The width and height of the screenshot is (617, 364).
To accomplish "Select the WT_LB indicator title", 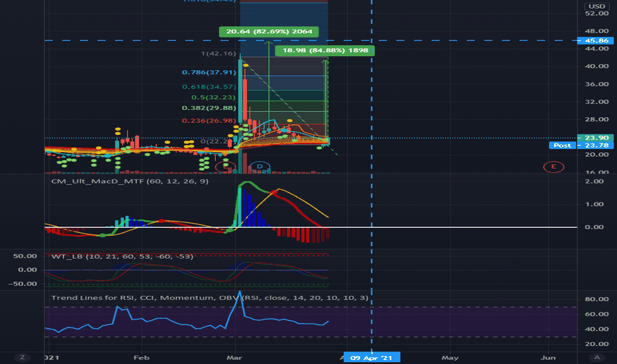I will 122,257.
